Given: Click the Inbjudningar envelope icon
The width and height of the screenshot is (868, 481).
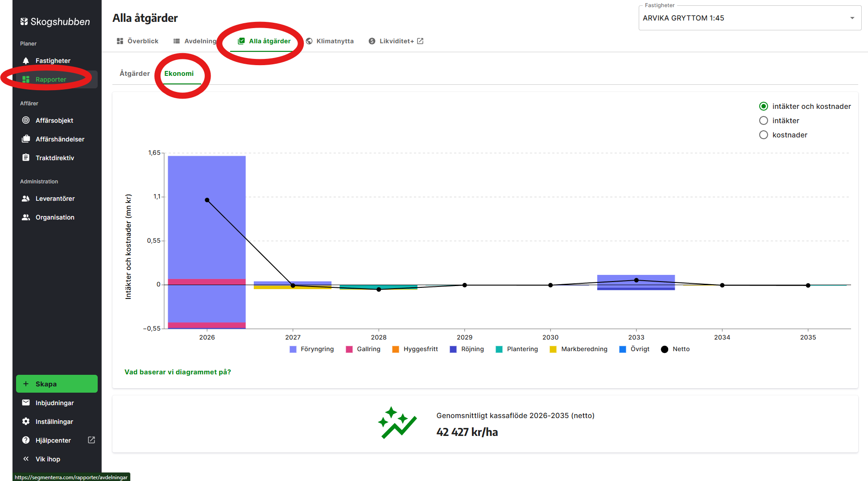Looking at the screenshot, I should tap(26, 403).
